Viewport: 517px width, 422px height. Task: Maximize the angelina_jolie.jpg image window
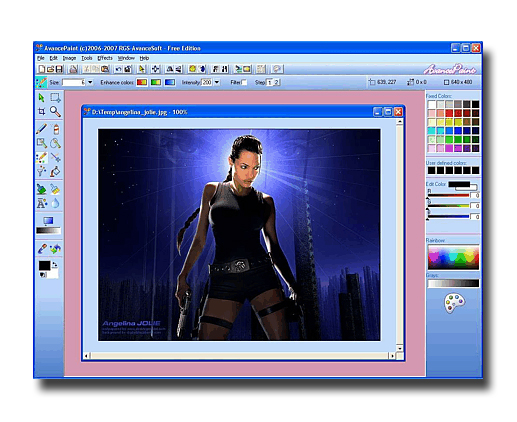pos(388,112)
